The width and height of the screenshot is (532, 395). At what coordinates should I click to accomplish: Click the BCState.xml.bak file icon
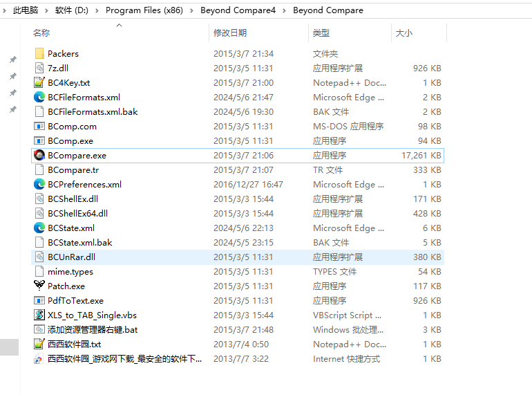[39, 243]
